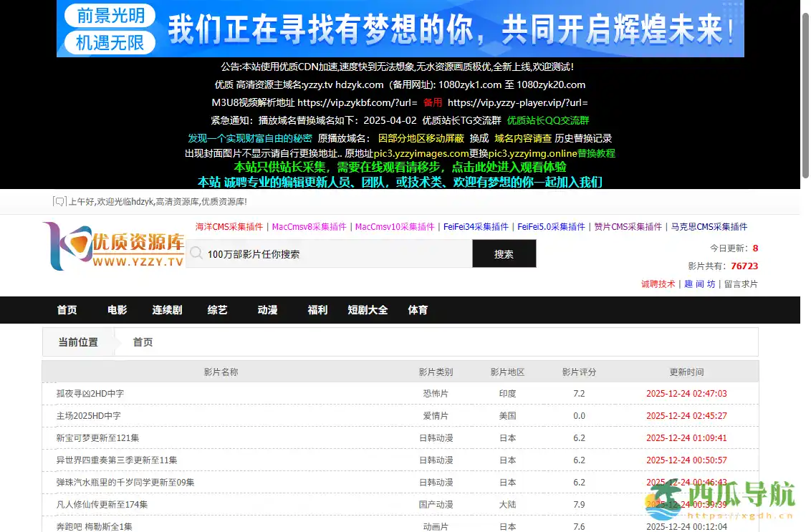811x532 pixels.
Task: Click the search input field
Action: click(322, 253)
